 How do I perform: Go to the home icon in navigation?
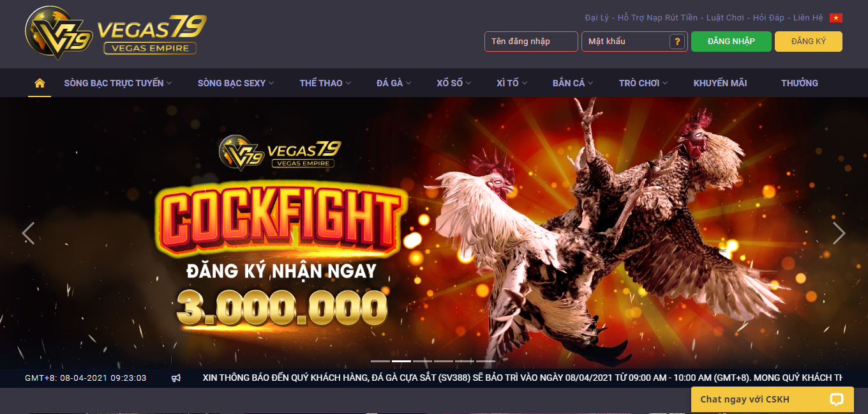(40, 83)
